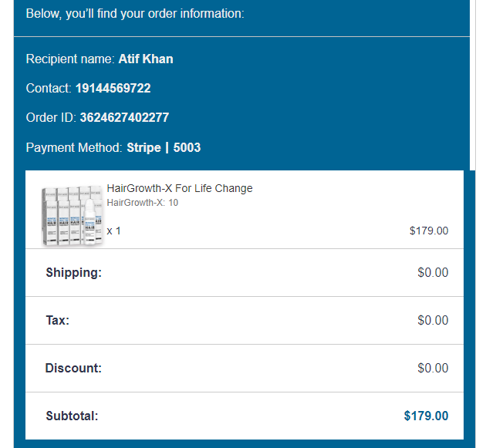
Task: Open the HairGrowth-X For Life Change title
Action: click(x=180, y=188)
